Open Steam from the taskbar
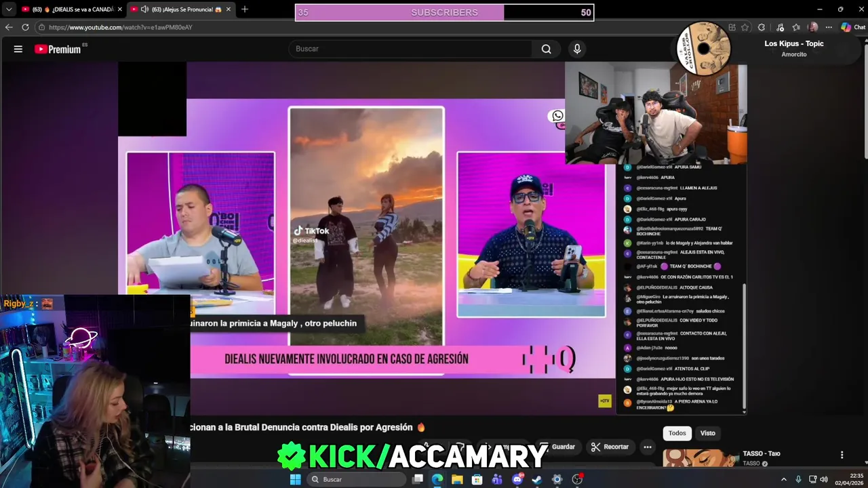Screen dimensions: 868x488 coord(537,479)
